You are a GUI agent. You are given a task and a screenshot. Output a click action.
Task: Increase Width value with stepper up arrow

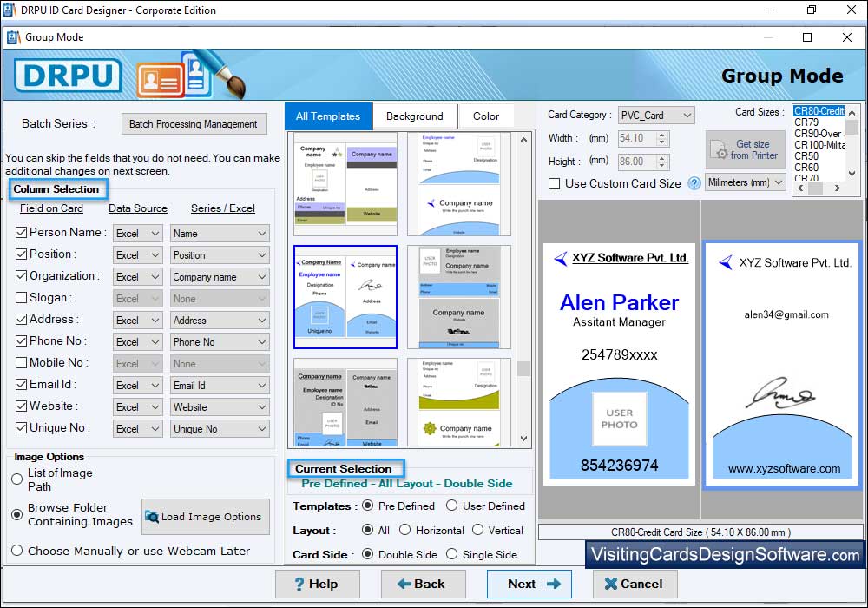click(x=661, y=135)
